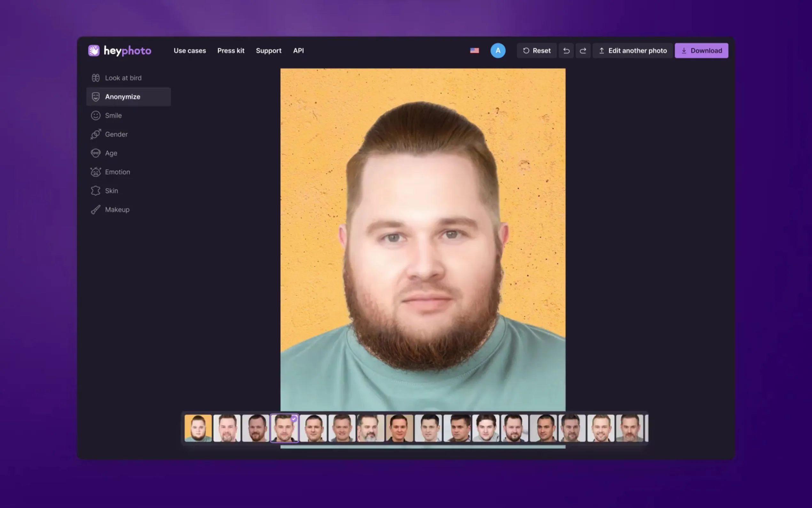Select the Emotion tool in sidebar
Image resolution: width=812 pixels, height=508 pixels.
click(x=117, y=172)
